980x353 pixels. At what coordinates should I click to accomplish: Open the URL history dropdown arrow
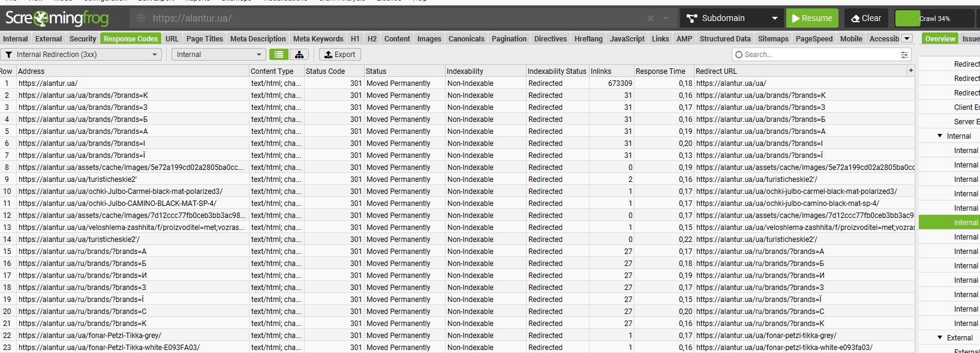point(666,19)
